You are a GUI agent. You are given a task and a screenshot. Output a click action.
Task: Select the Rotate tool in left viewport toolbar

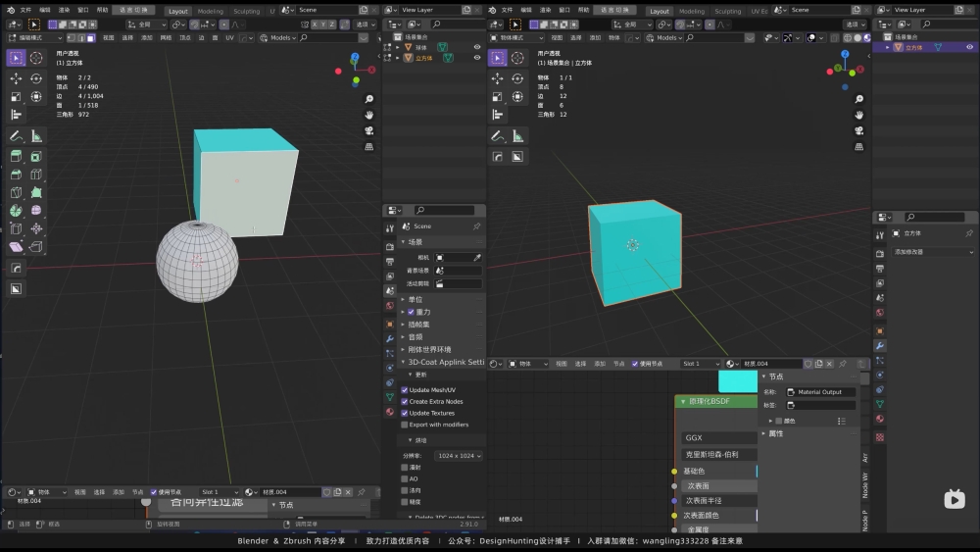(36, 78)
